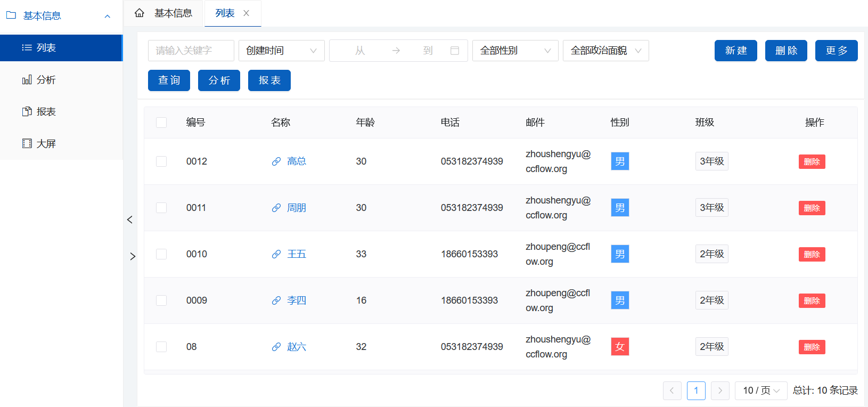The image size is (868, 407).
Task: Select the 列表 tab
Action: [x=225, y=13]
